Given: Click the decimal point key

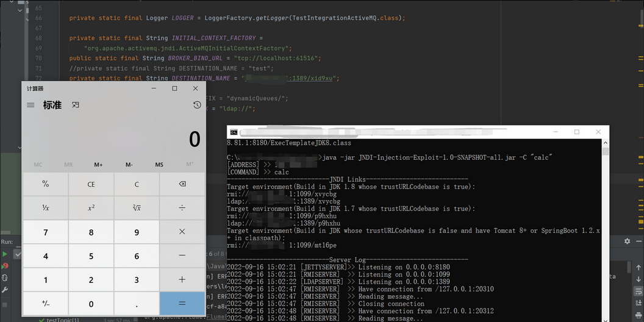Looking at the screenshot, I should click(x=137, y=304).
